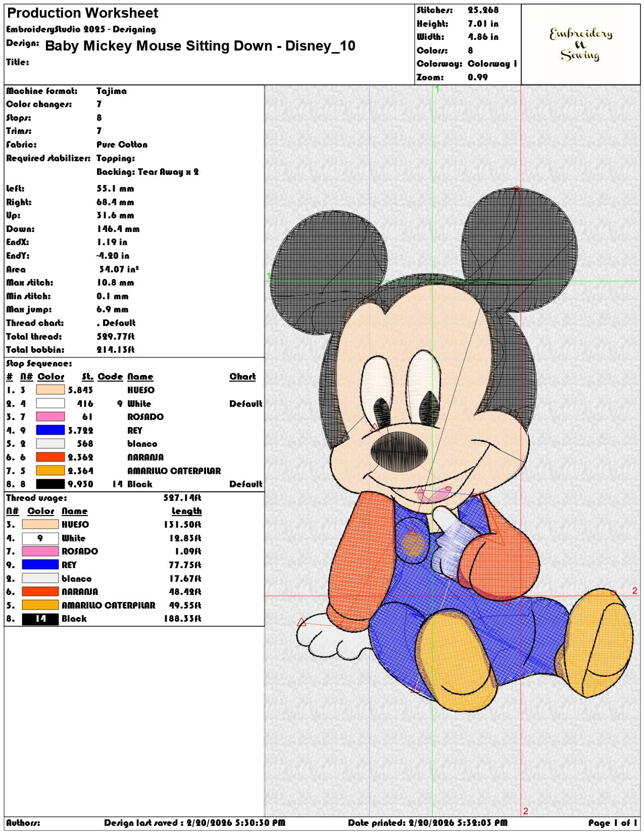Pick the REY blue swatch in Stop Sequence

click(51, 430)
